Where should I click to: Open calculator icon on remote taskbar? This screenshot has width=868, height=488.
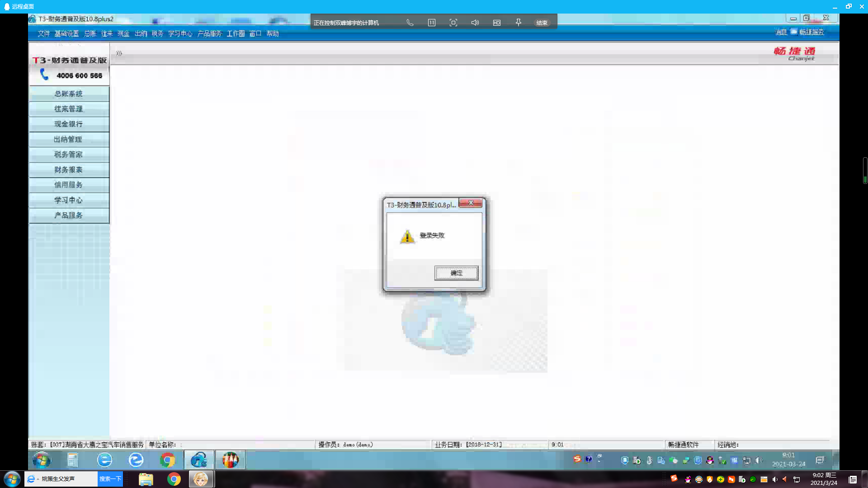[73, 460]
